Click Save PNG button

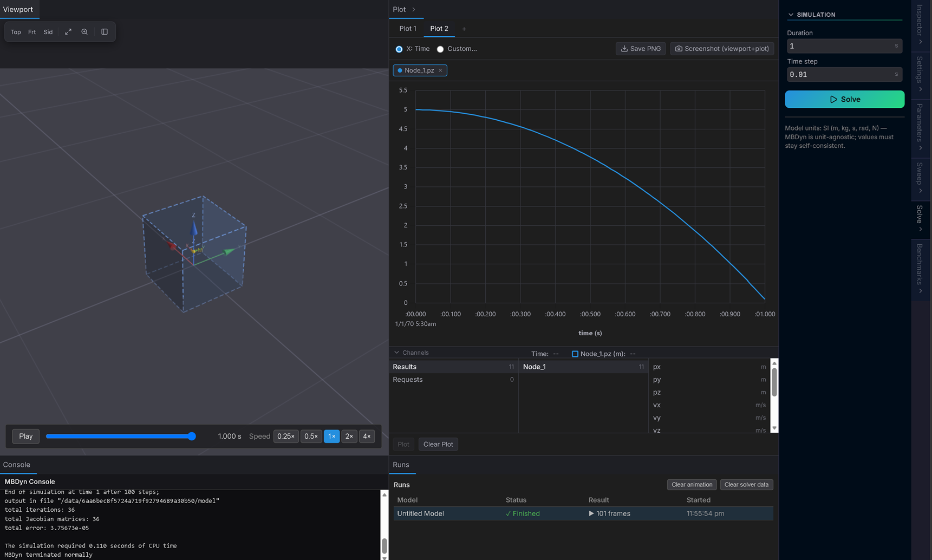coord(641,49)
